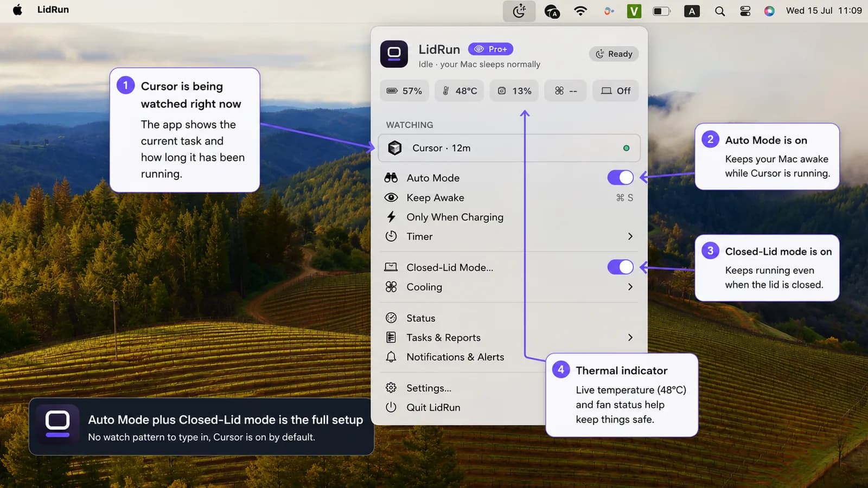Click the LidRun menu bar icon

[x=519, y=11]
